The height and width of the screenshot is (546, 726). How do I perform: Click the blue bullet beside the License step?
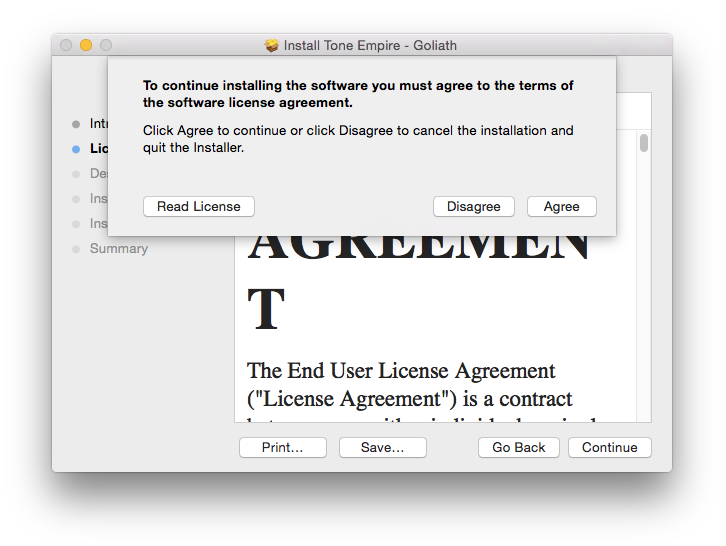(x=76, y=149)
